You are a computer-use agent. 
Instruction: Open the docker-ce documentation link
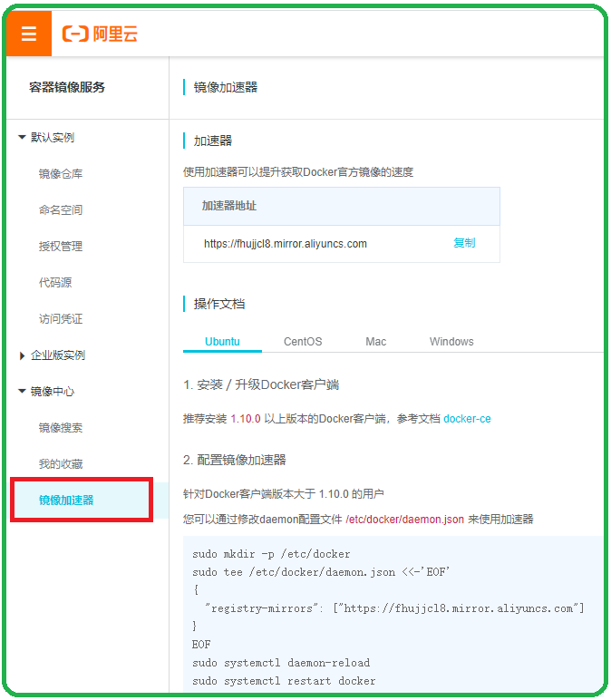(467, 419)
